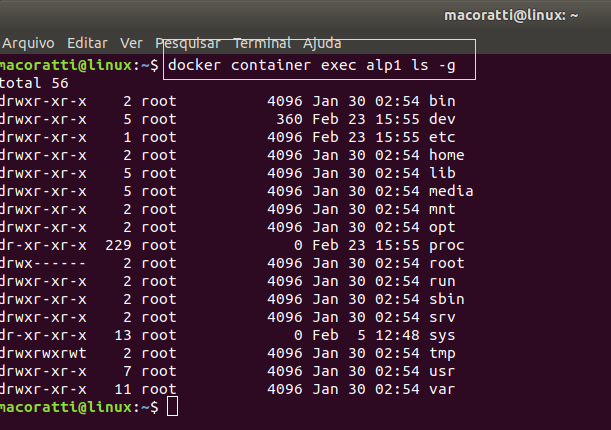
Task: Click the 'dev' directory entry
Action: tap(442, 119)
